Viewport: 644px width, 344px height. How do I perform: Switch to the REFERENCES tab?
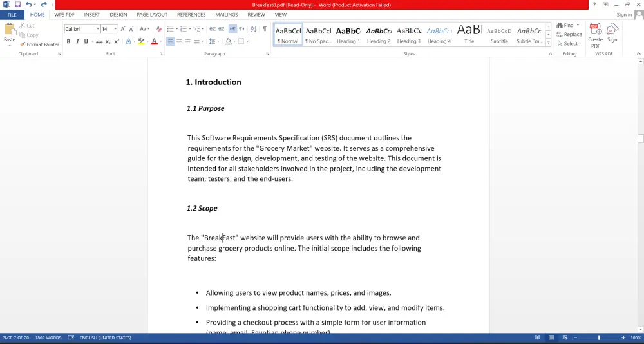(x=191, y=15)
